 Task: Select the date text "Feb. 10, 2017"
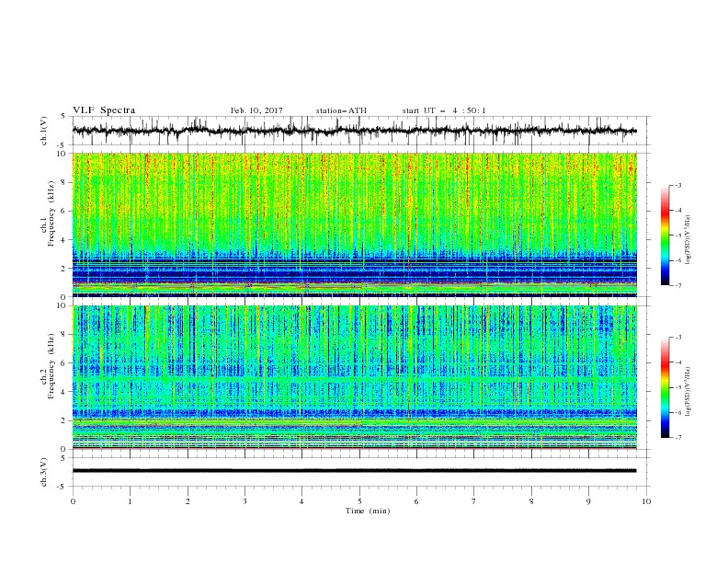click(x=256, y=110)
